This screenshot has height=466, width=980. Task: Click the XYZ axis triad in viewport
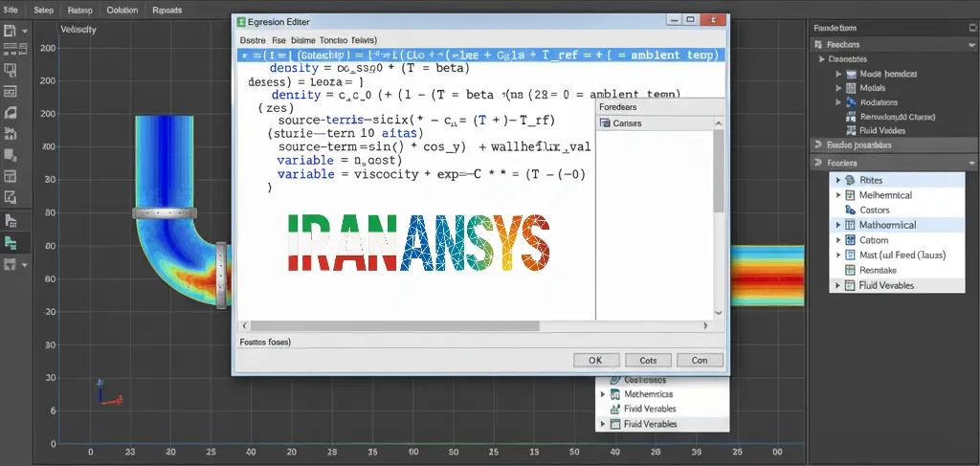point(109,393)
